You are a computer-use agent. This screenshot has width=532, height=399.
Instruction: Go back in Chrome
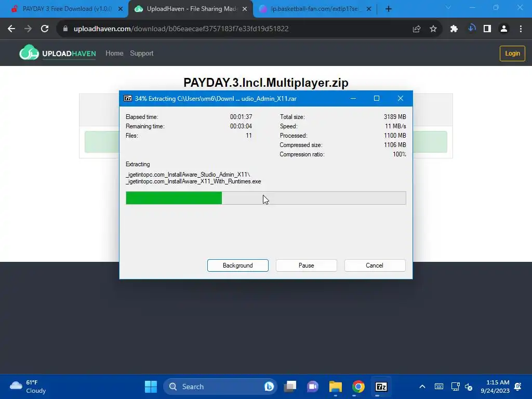(11, 29)
